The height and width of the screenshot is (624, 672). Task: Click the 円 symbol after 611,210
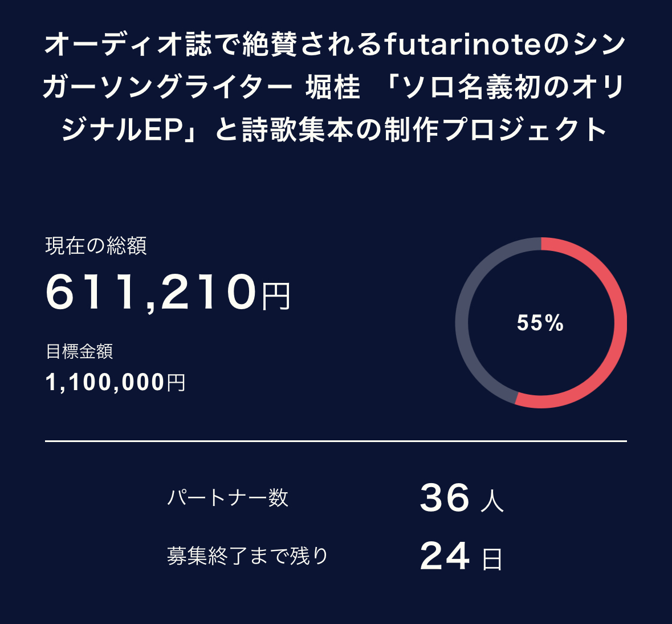coord(276,297)
